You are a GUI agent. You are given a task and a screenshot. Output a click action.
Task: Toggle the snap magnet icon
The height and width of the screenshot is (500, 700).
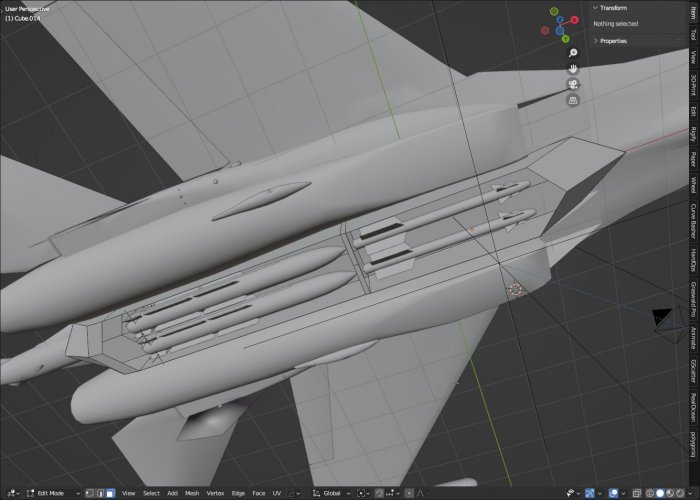[x=379, y=493]
